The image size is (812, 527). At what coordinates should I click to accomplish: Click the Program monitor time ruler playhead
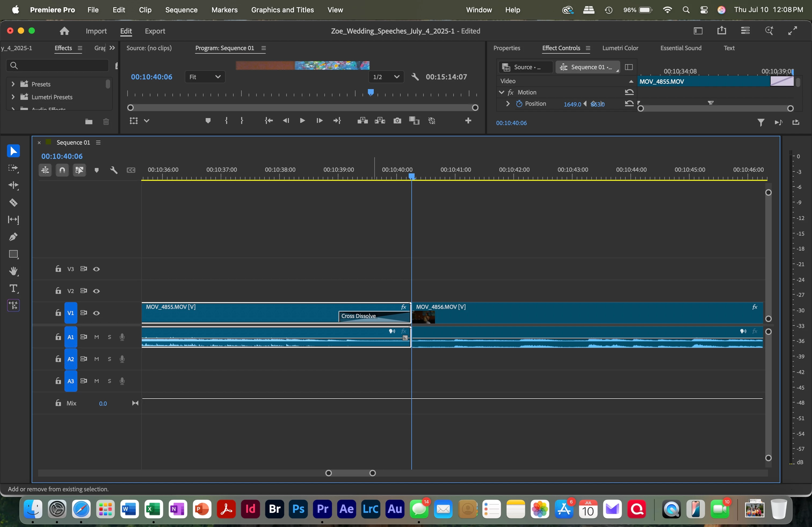pos(371,92)
